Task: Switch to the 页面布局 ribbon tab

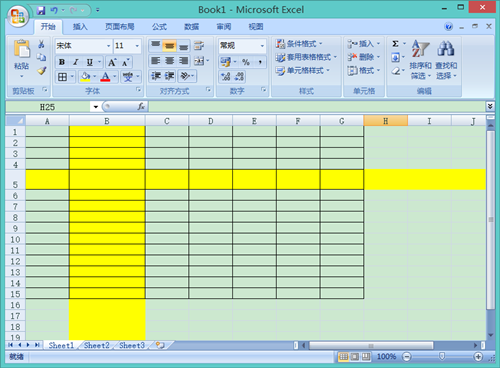Action: tap(120, 27)
